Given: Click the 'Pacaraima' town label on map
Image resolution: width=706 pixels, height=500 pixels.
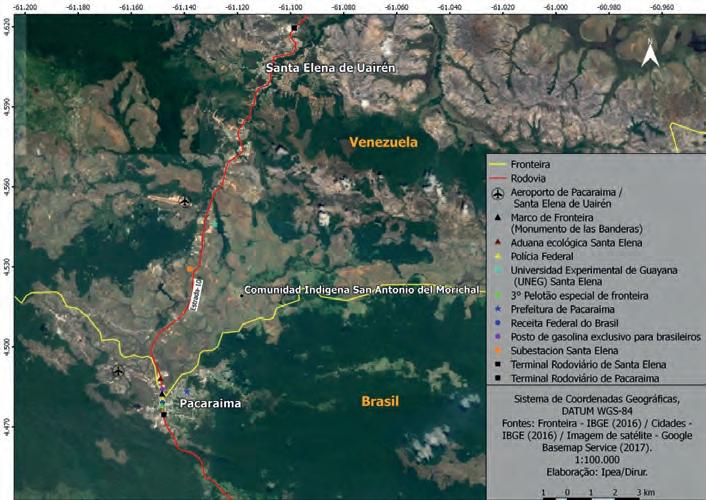Looking at the screenshot, I should (x=210, y=403).
